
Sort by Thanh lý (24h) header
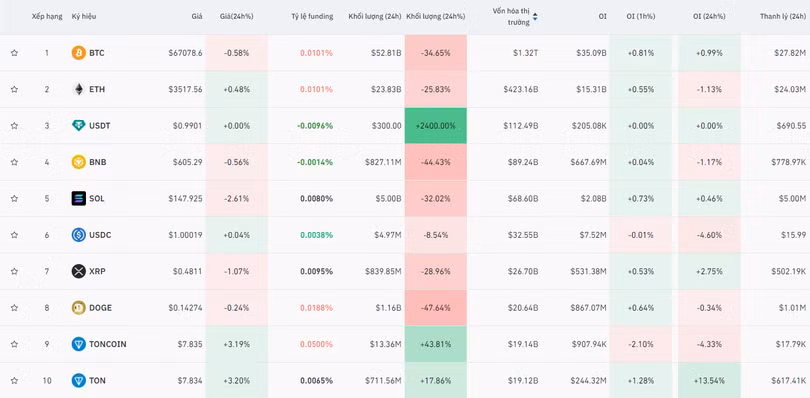[783, 17]
